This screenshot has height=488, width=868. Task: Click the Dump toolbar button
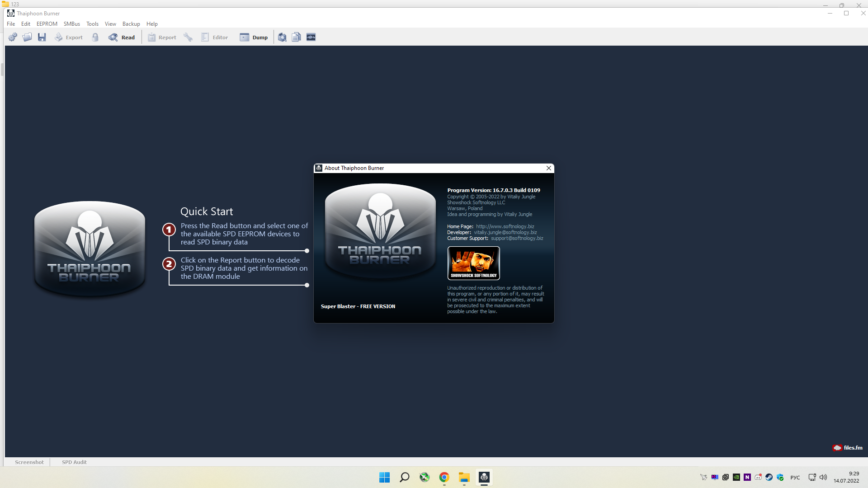pyautogui.click(x=254, y=37)
